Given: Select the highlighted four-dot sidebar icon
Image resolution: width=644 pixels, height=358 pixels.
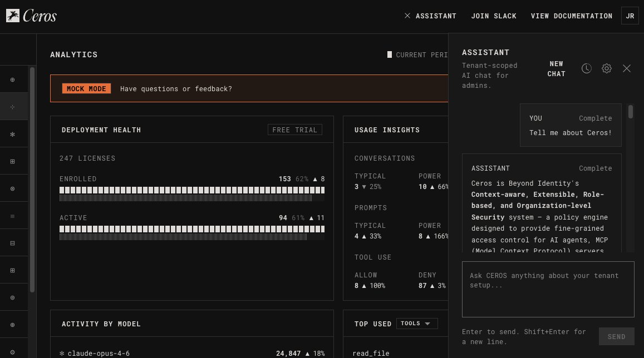Looking at the screenshot, I should coord(12,107).
